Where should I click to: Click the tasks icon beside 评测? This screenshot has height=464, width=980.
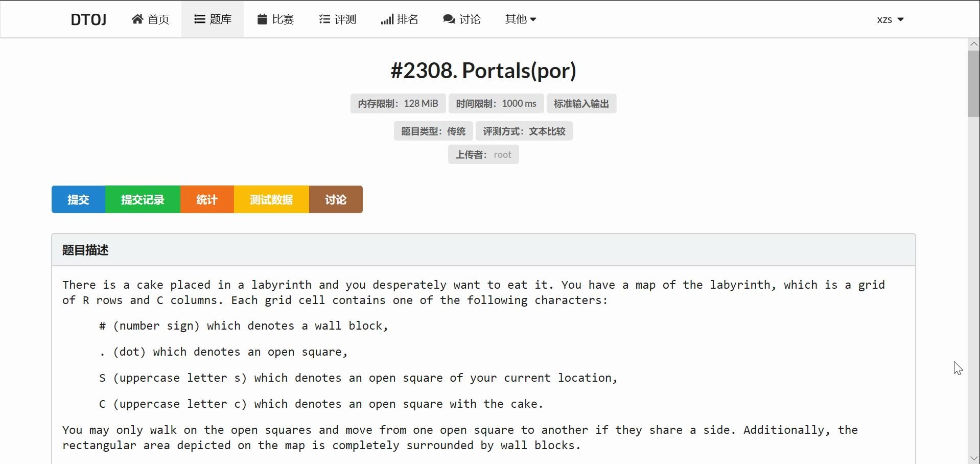pos(324,19)
